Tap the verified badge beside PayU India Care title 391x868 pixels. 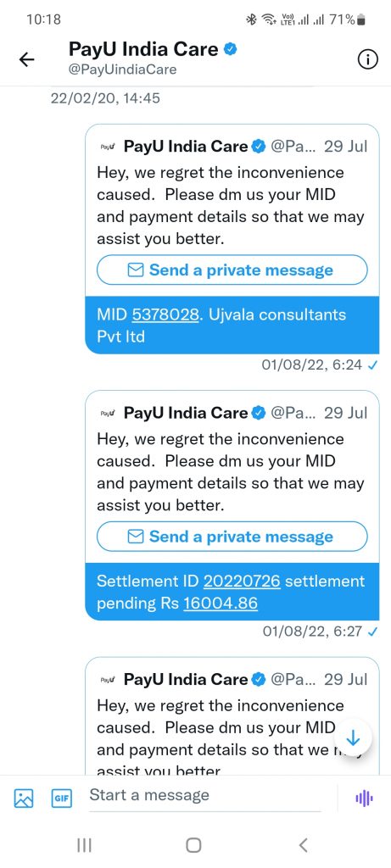tap(231, 49)
